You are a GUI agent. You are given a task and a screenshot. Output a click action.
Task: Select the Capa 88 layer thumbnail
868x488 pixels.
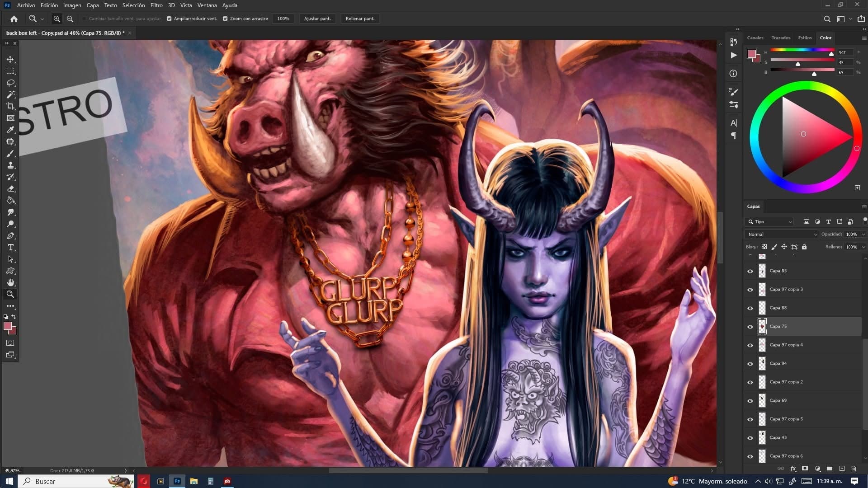coord(762,308)
